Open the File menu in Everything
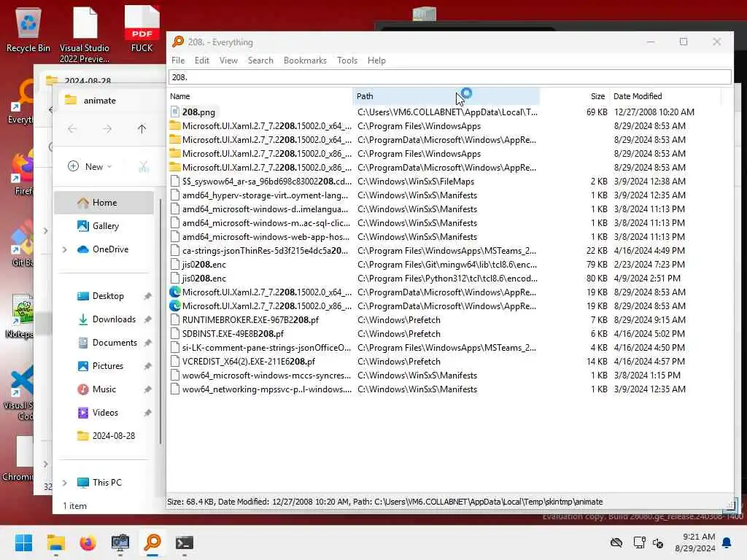 [178, 61]
